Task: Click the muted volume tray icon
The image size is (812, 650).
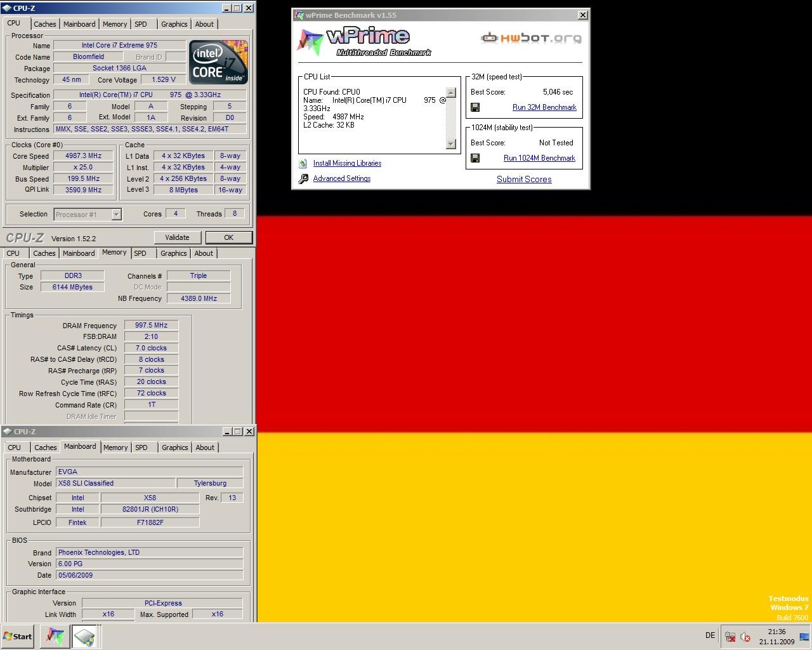Action: tap(745, 637)
